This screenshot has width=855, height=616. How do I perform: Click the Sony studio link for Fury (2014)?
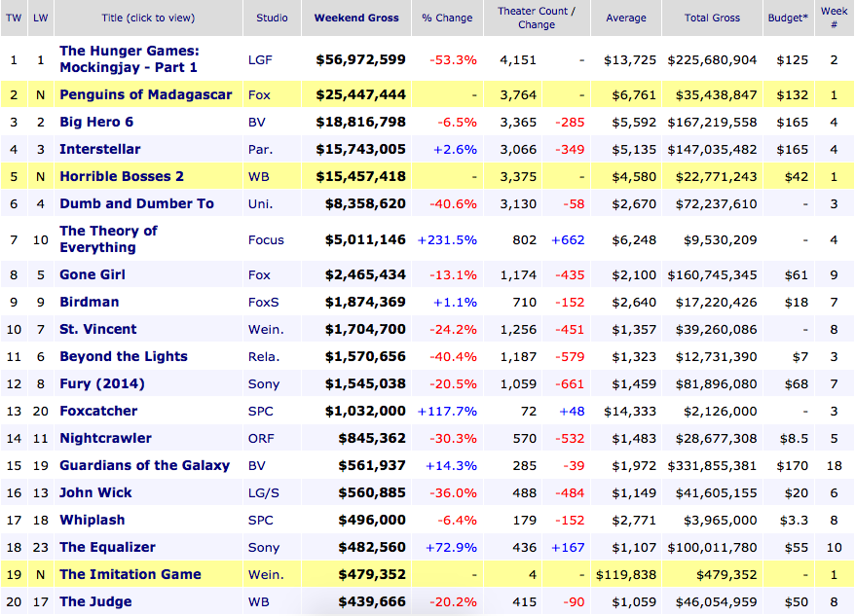click(x=264, y=383)
